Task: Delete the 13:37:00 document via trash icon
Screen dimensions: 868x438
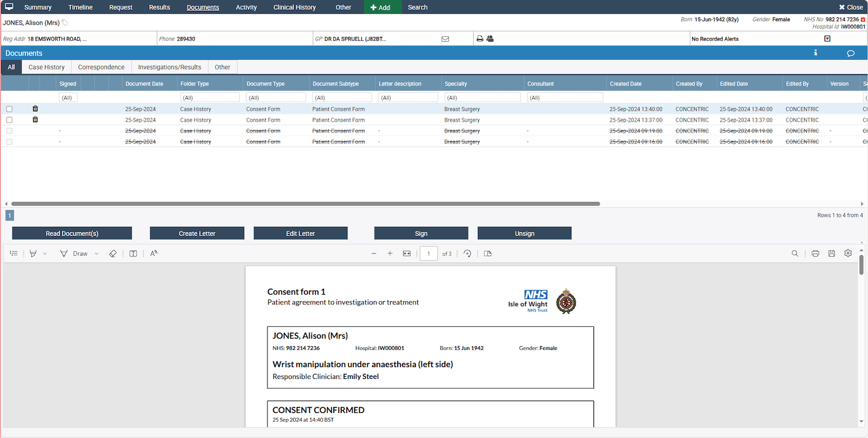Action: coord(35,119)
